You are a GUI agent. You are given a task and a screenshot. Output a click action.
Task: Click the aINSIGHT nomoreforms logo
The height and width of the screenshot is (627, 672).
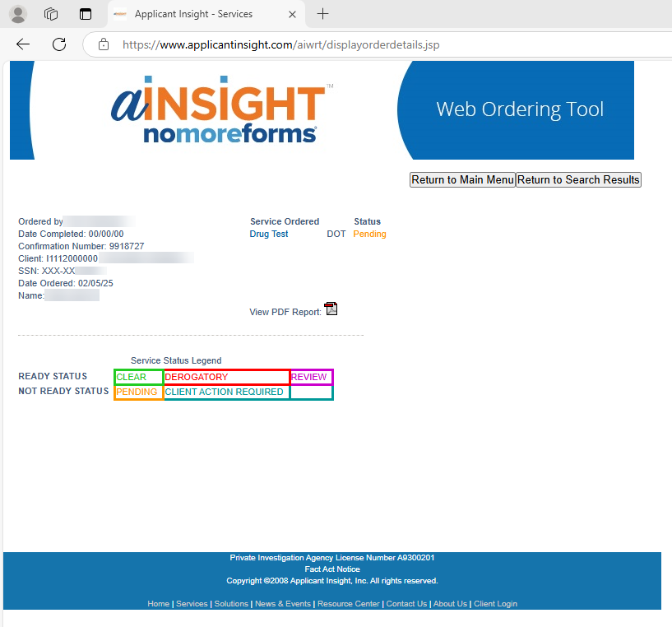(x=218, y=112)
